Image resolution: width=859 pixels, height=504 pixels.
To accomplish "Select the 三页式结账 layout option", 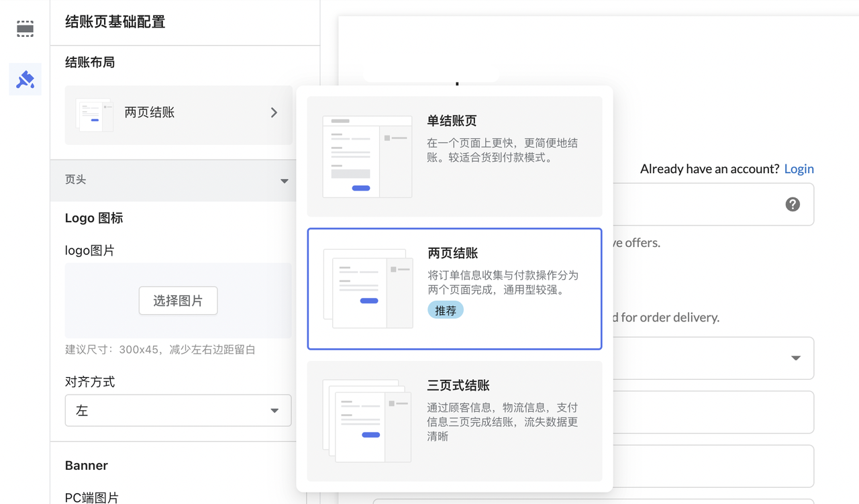I will coord(454,421).
